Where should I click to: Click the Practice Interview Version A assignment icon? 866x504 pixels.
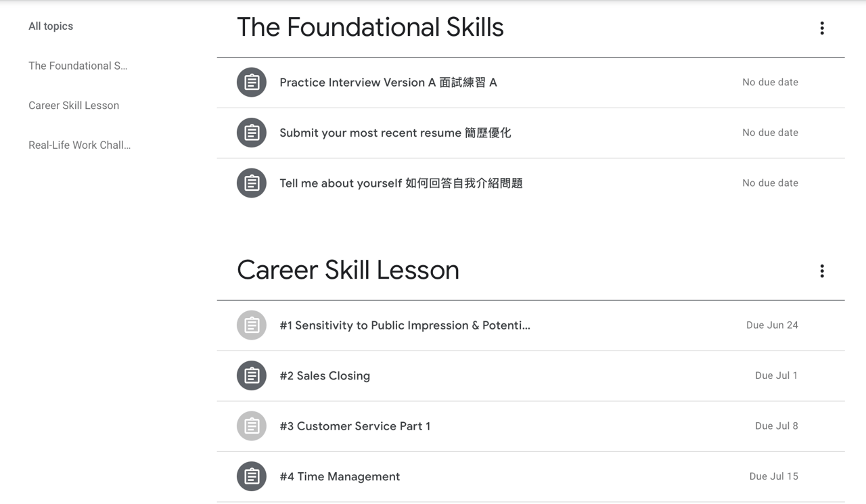251,82
